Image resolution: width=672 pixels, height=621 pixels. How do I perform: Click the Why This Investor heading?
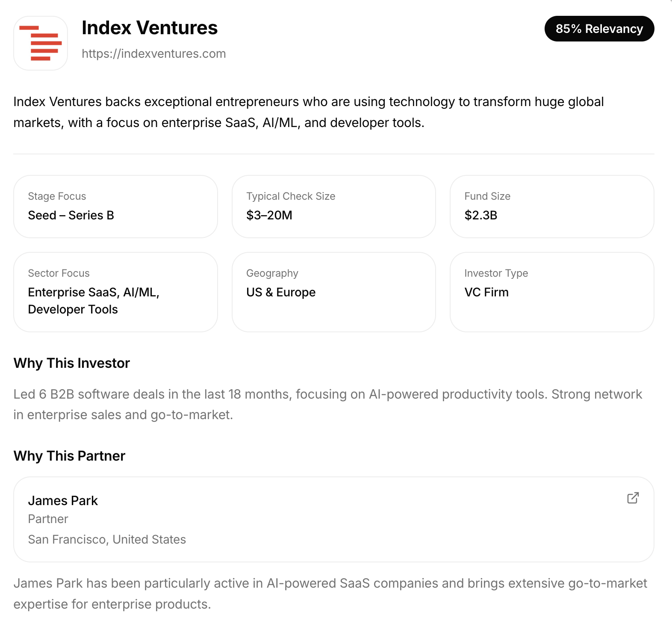72,363
